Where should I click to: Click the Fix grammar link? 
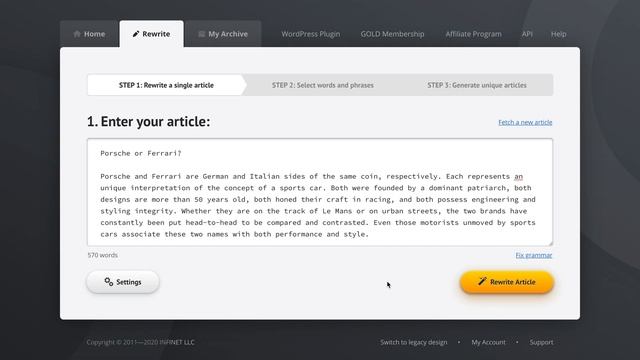[533, 255]
